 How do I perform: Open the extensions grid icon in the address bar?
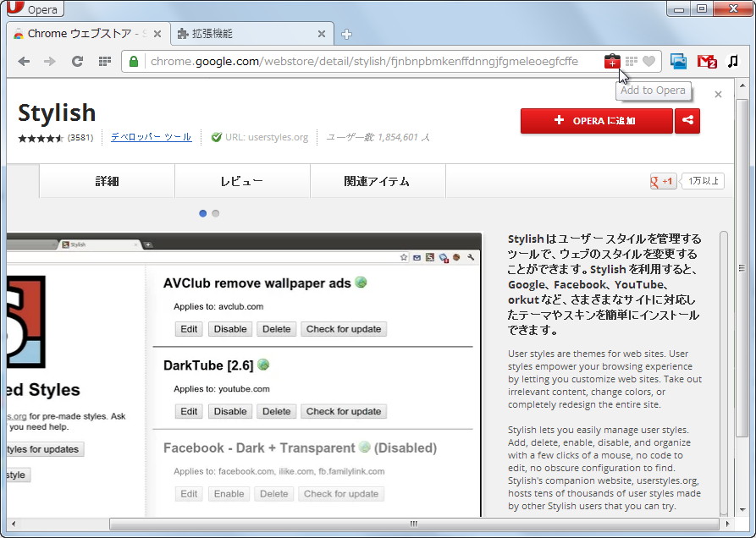[x=631, y=61]
